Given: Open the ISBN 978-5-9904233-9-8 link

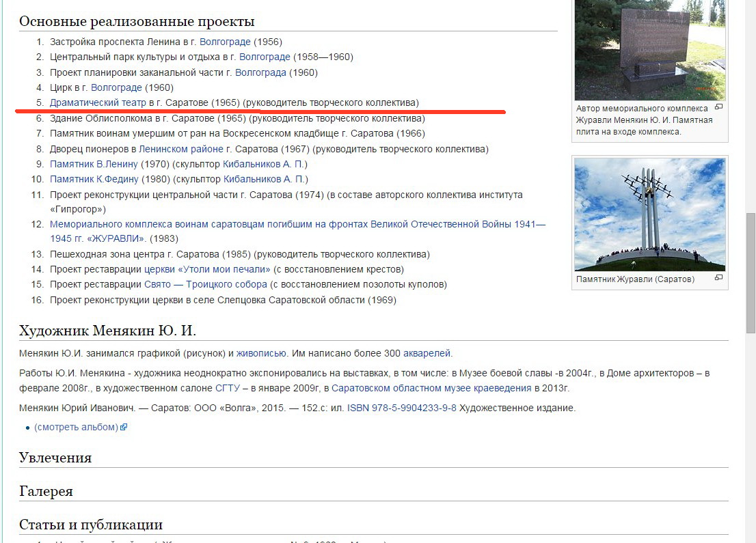Looking at the screenshot, I should click(x=402, y=408).
